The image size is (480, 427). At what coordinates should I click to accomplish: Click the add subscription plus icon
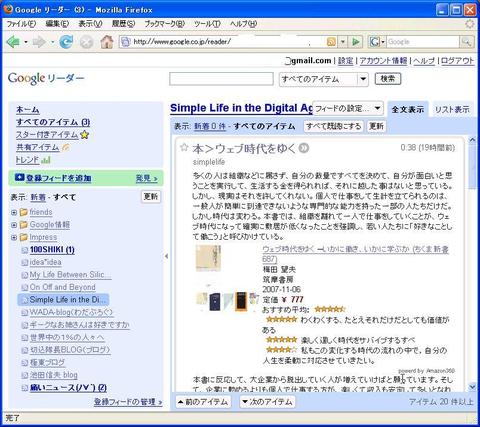tap(19, 178)
